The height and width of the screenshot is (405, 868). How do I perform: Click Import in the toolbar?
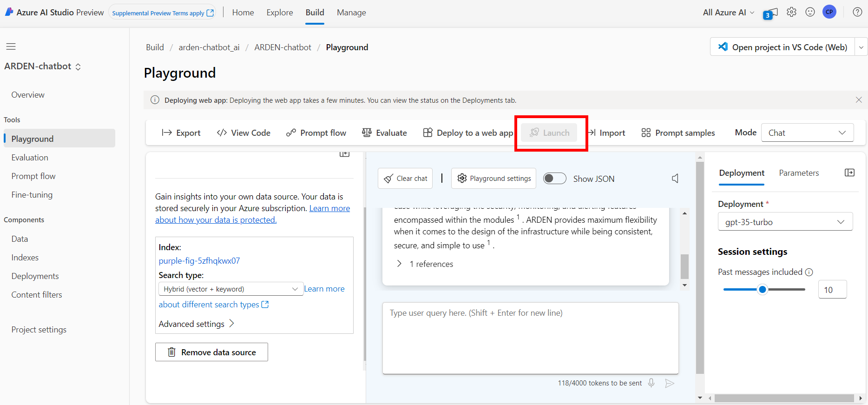click(607, 133)
